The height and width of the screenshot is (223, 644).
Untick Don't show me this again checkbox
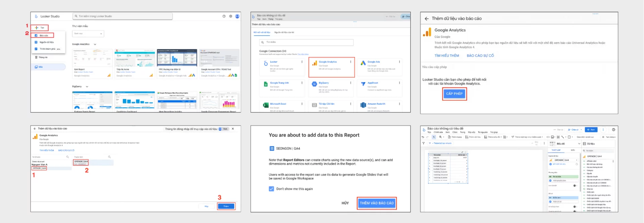[271, 189]
